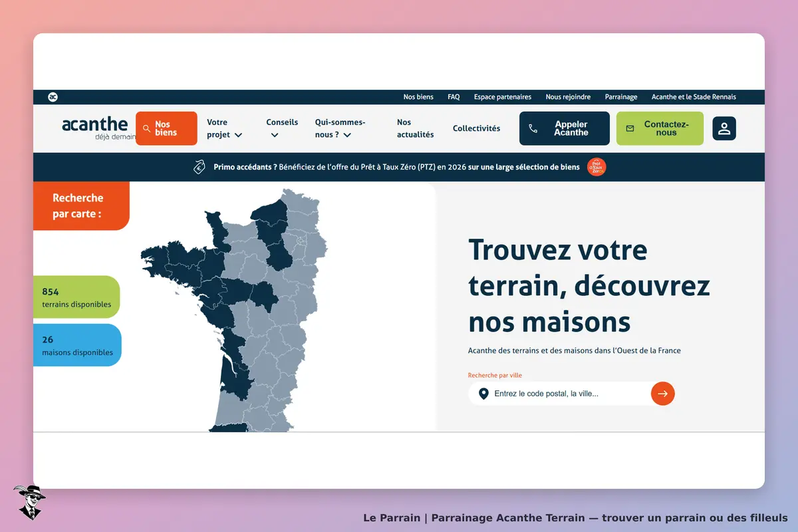Click the Le Parrain mascot icon
Viewport: 798px width, 532px height.
pyautogui.click(x=30, y=502)
